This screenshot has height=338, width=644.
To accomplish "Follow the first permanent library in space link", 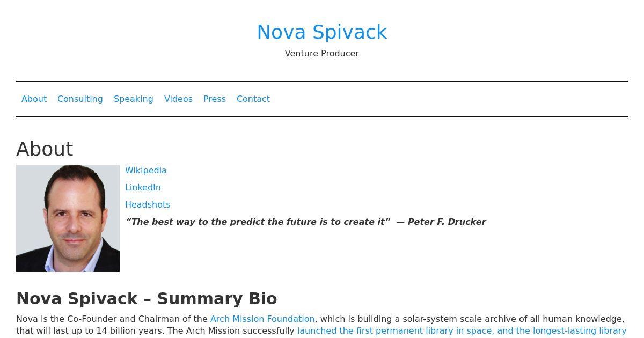I will tap(462, 330).
